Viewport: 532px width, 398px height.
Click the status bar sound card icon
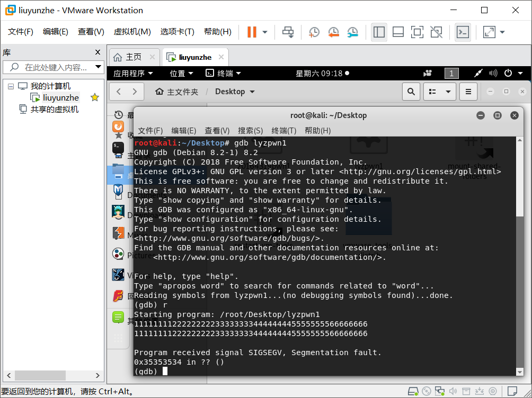(453, 391)
